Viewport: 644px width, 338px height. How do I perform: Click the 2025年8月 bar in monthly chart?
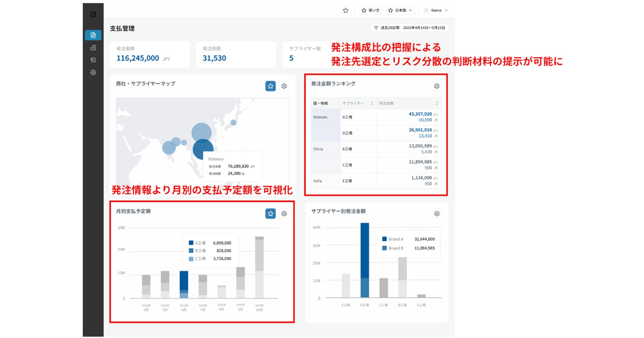(x=222, y=292)
